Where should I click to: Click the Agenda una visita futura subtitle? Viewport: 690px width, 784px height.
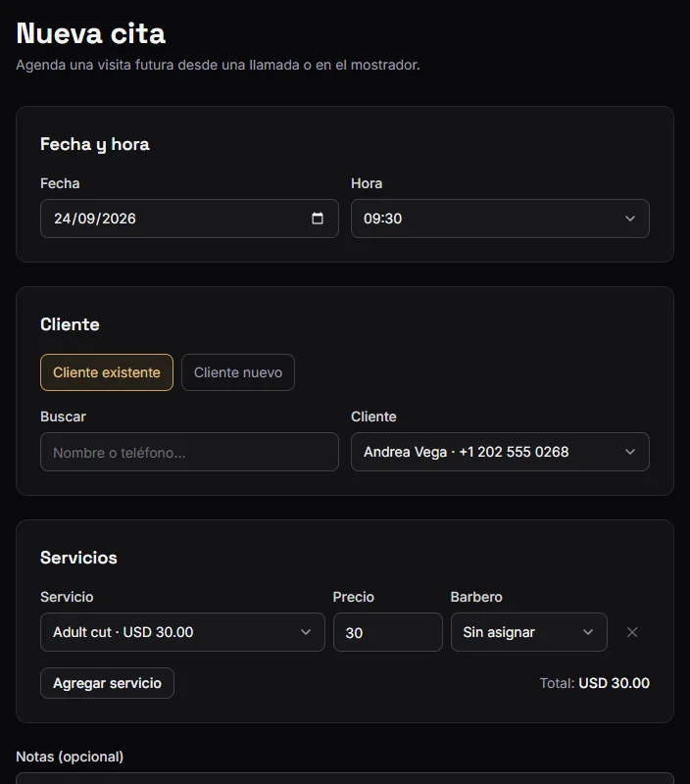(x=218, y=65)
